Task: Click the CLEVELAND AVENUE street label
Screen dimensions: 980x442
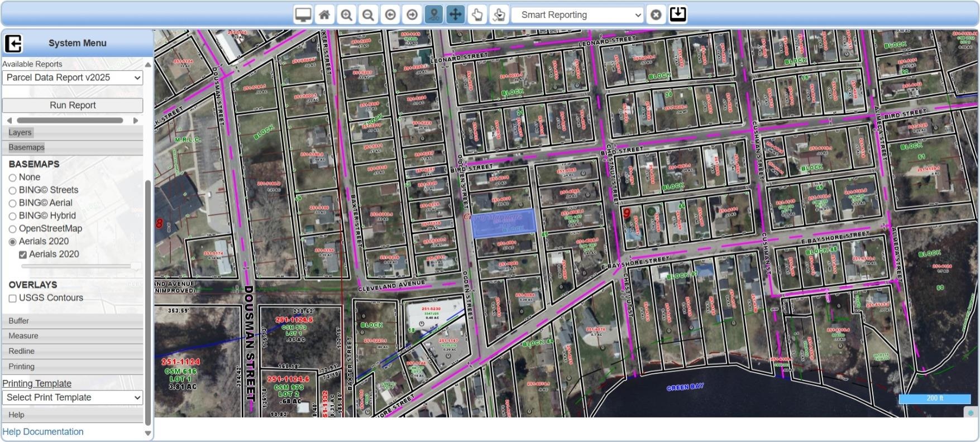Action: [391, 287]
